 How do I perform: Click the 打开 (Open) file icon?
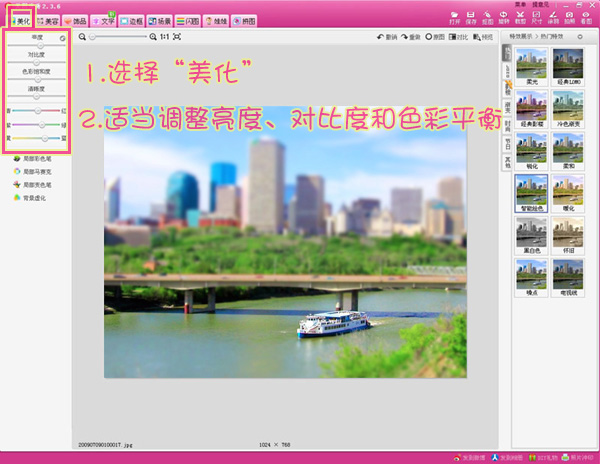pyautogui.click(x=455, y=16)
